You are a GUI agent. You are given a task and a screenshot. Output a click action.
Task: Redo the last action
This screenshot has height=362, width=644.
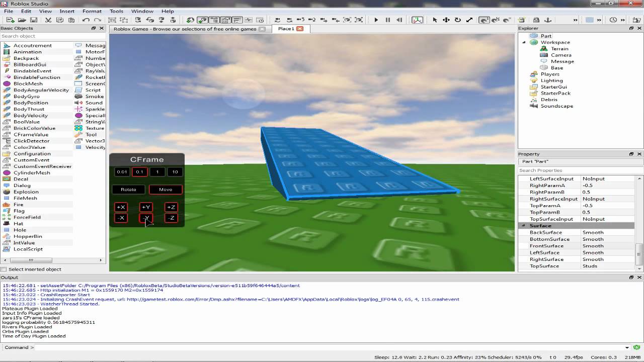click(98, 20)
